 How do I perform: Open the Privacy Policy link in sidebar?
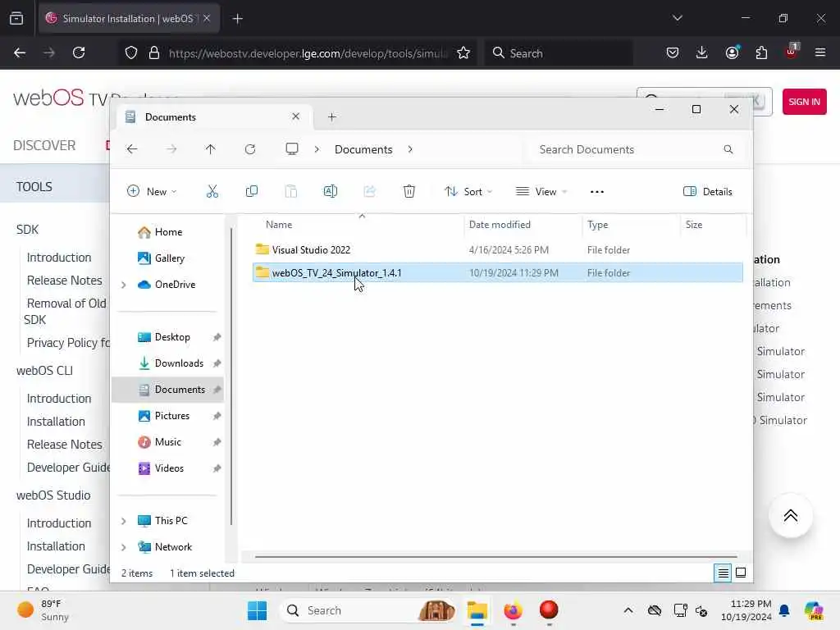click(68, 343)
